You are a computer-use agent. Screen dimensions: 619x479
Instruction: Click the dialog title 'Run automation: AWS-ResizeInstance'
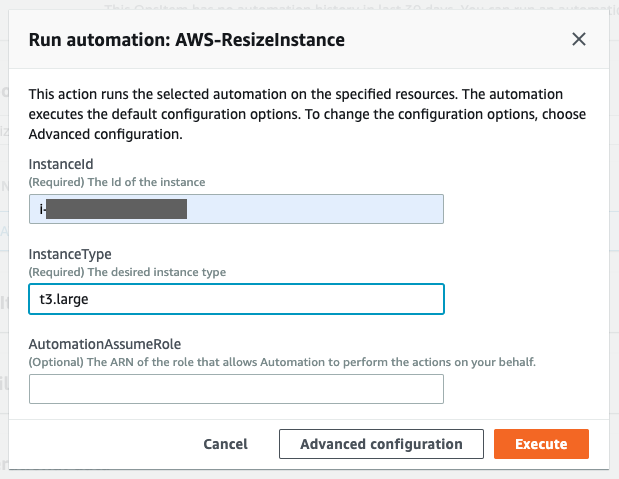(187, 40)
